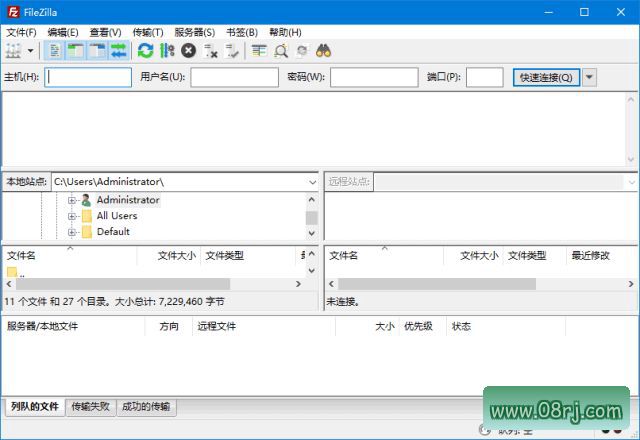
Task: Switch to the 传输失败 tab
Action: (91, 407)
